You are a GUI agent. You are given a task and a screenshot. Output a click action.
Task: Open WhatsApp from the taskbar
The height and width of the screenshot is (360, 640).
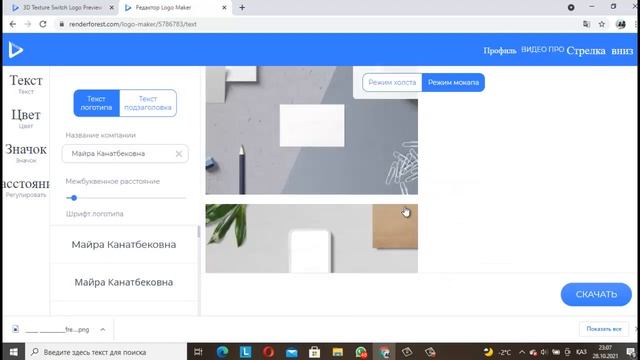(x=361, y=352)
